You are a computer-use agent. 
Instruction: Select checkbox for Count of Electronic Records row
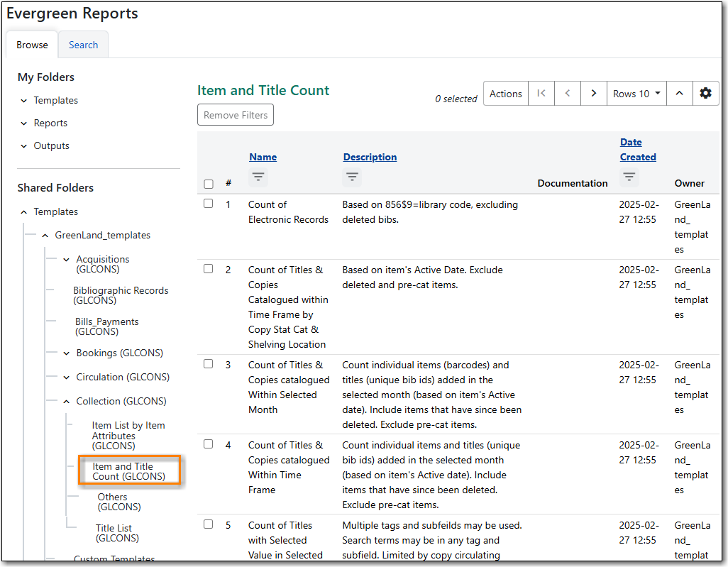coord(208,204)
